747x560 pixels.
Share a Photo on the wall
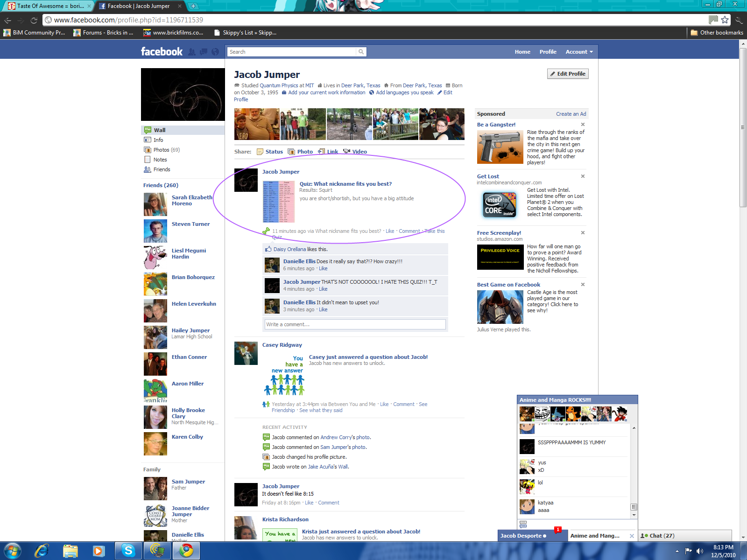tap(300, 152)
